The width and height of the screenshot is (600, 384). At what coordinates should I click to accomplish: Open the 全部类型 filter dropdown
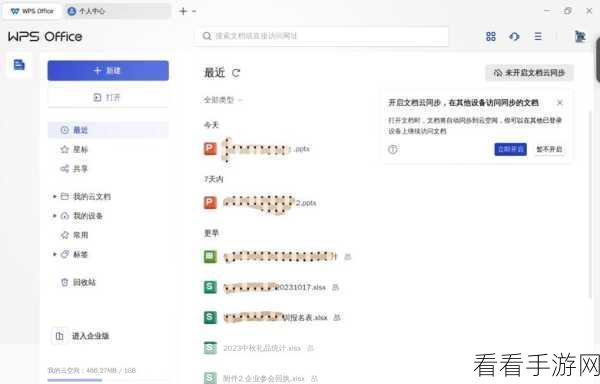click(x=223, y=100)
